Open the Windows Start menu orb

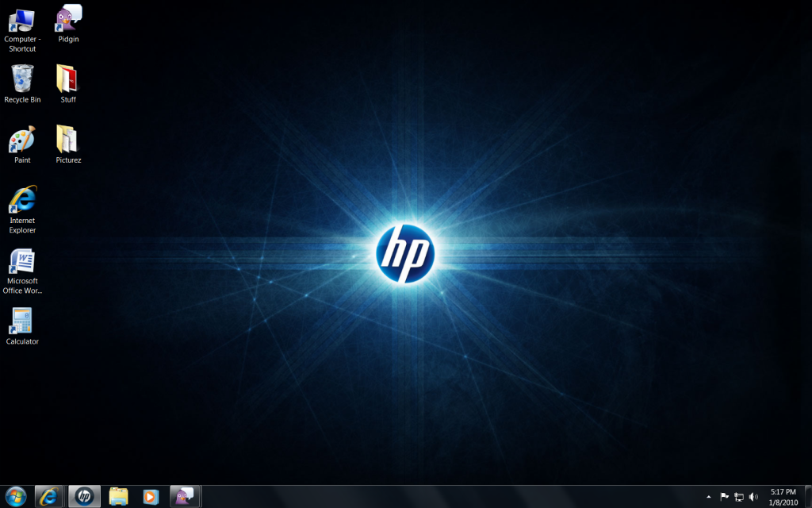point(16,497)
